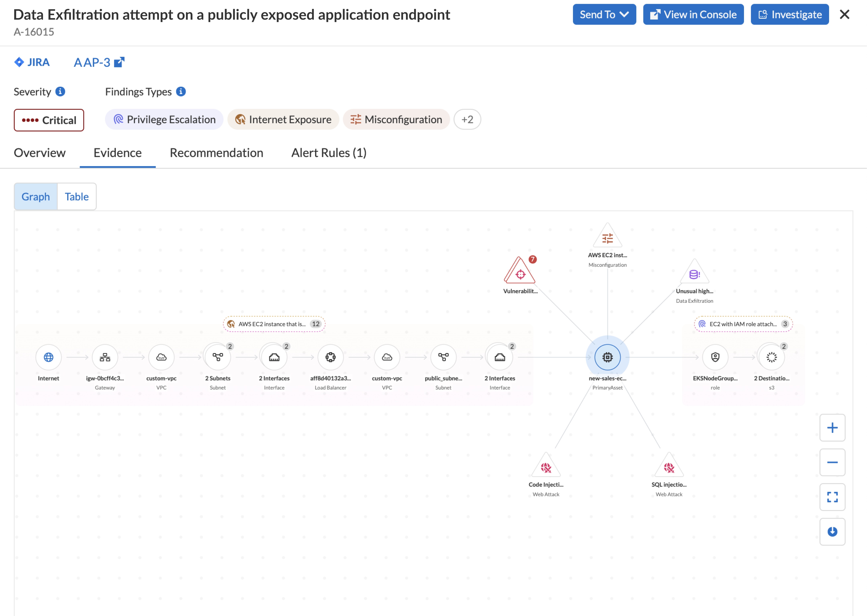Switch to Table view

[x=77, y=197]
